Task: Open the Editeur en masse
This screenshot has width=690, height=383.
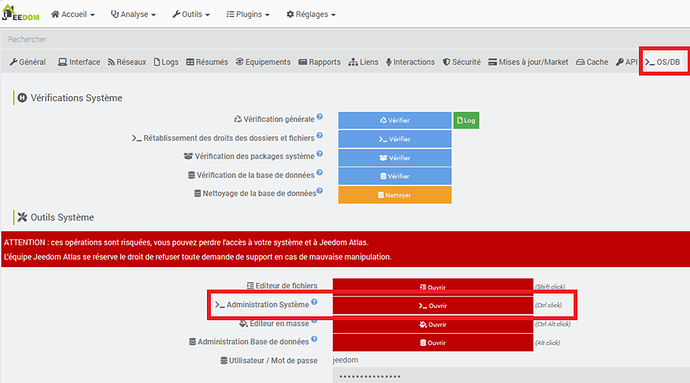Action: pos(433,324)
